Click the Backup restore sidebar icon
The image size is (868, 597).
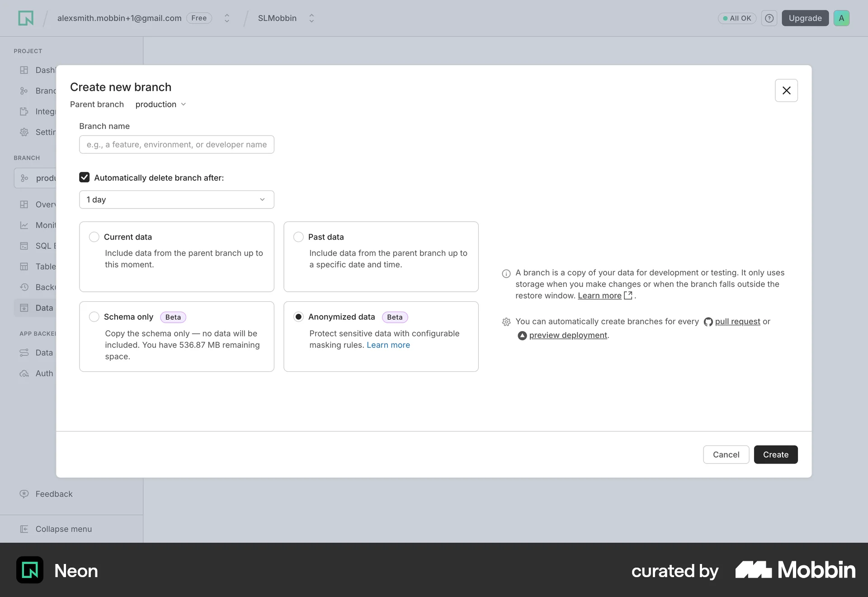[24, 287]
